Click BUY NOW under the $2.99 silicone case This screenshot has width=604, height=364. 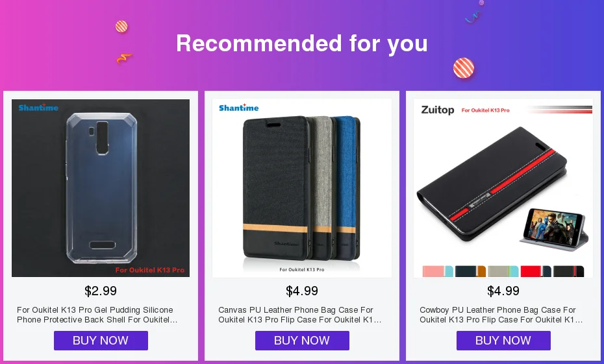[101, 341]
